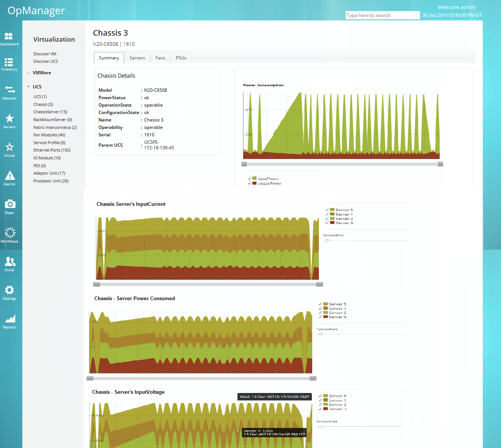Open the Social sidebar icon

click(10, 261)
